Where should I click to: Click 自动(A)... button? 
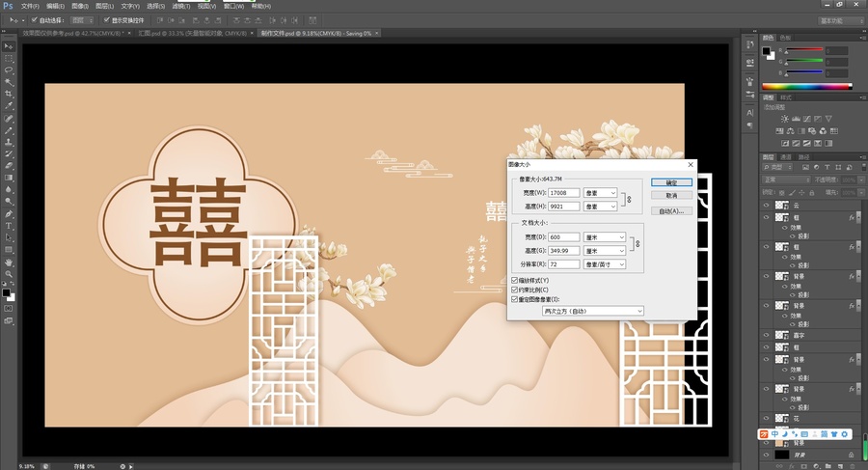point(671,211)
